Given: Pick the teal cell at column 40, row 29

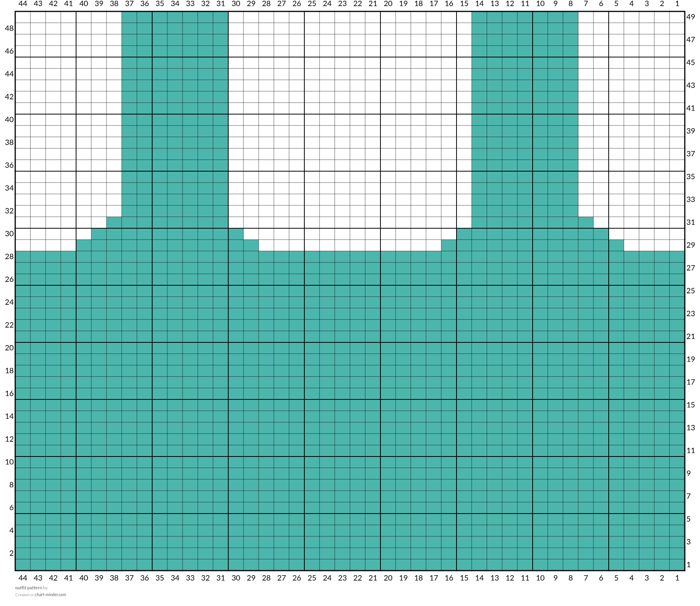Looking at the screenshot, I should (x=84, y=245).
